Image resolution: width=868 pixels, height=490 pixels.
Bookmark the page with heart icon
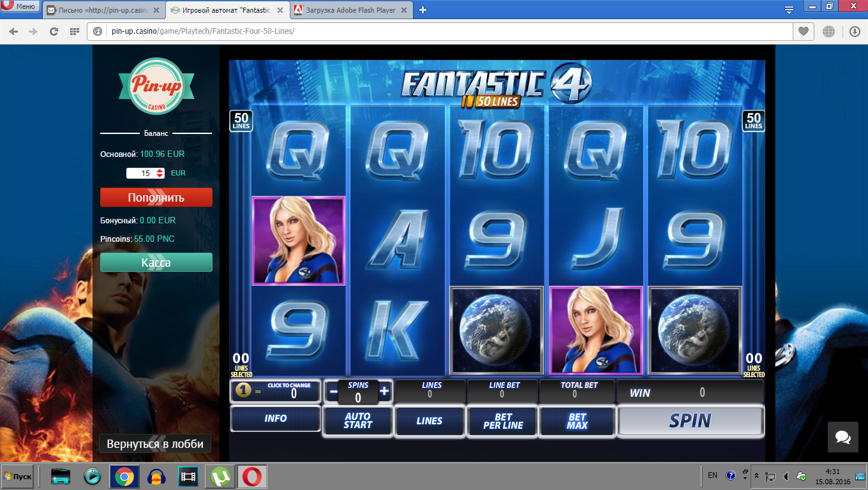tap(804, 31)
